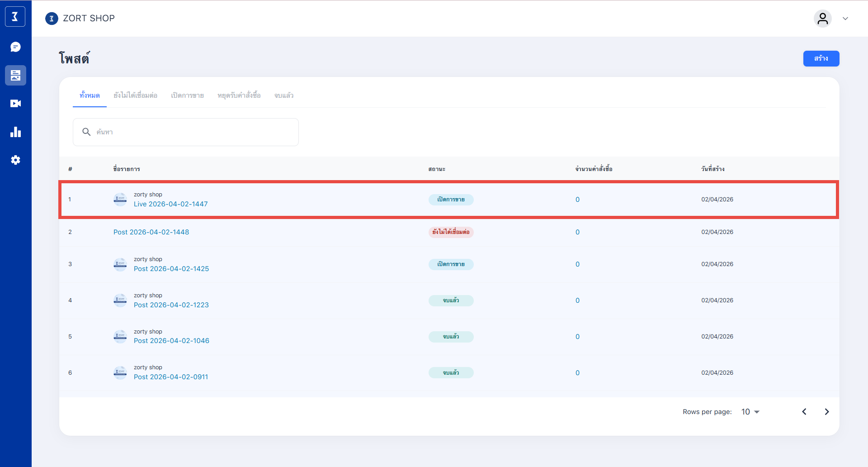This screenshot has height=467, width=868.
Task: Open the Rows per page dropdown
Action: pyautogui.click(x=750, y=412)
